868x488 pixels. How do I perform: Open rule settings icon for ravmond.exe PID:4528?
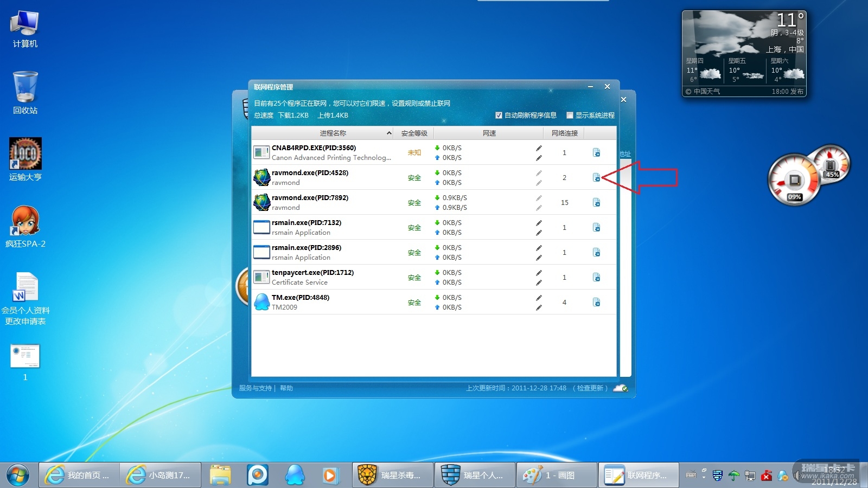coord(596,177)
